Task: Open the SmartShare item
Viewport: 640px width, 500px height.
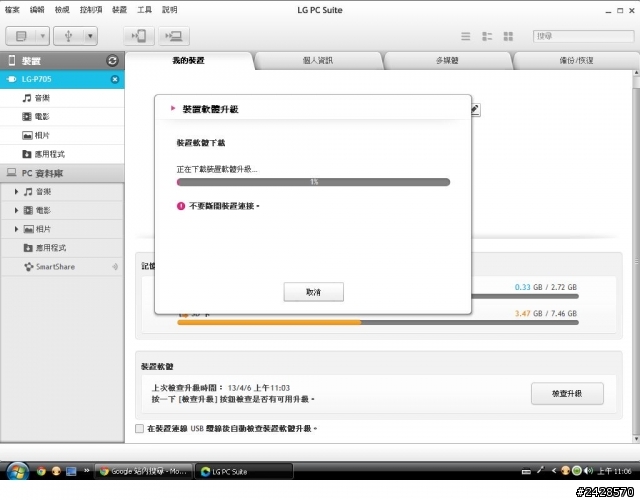Action: tap(62, 267)
